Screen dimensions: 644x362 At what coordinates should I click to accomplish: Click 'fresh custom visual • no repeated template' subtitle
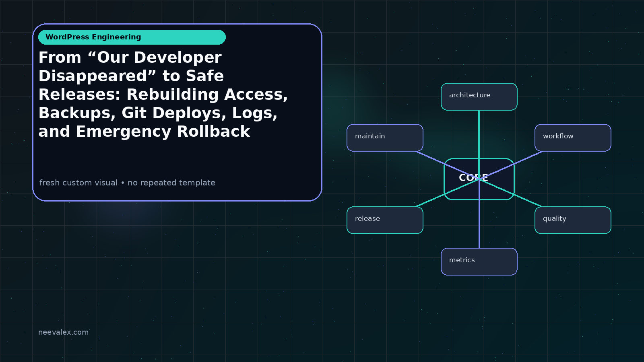127,183
